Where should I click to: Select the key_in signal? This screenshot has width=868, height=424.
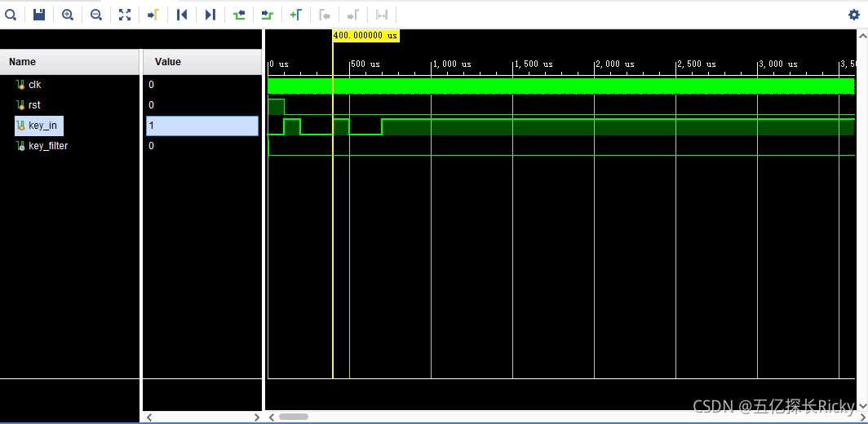click(39, 126)
